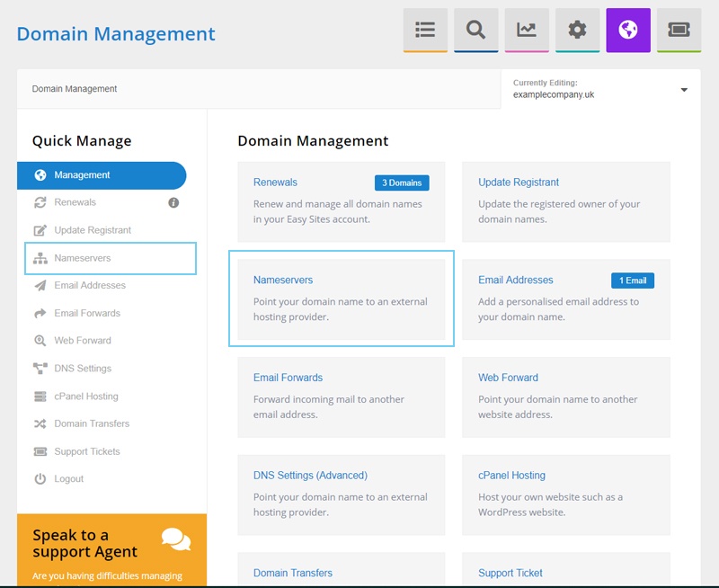Click the examplecompany.uk domain name
Image resolution: width=719 pixels, height=588 pixels.
click(554, 95)
